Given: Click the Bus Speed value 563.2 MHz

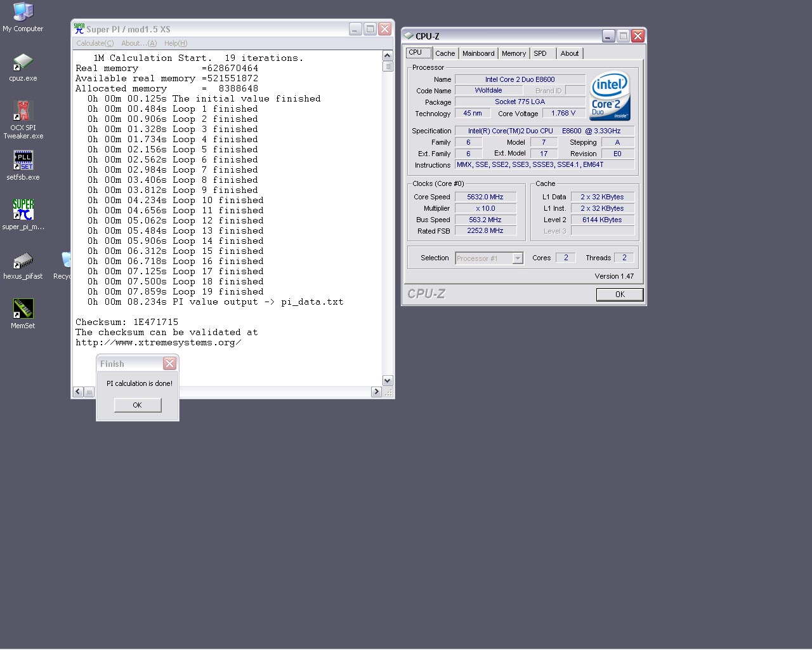Looking at the screenshot, I should 485,220.
